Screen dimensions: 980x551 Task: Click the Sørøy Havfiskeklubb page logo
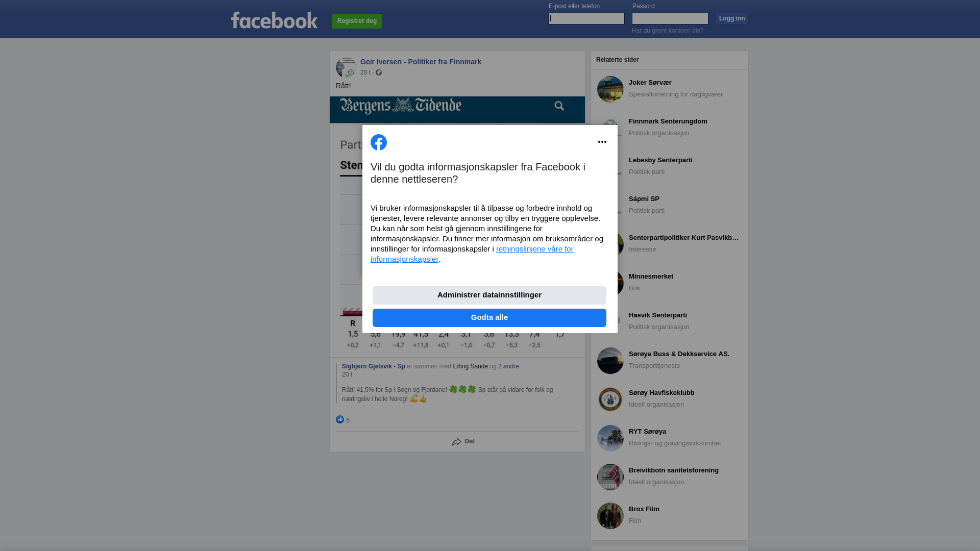pos(610,399)
